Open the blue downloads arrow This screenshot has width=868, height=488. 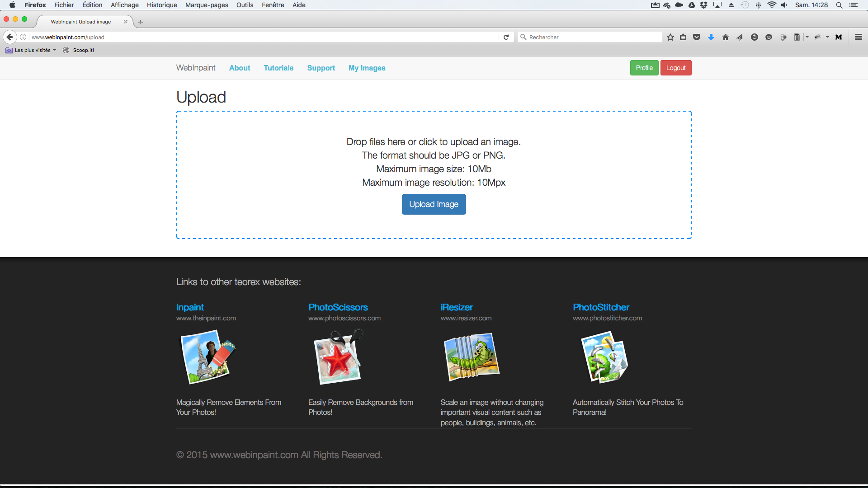tap(711, 37)
